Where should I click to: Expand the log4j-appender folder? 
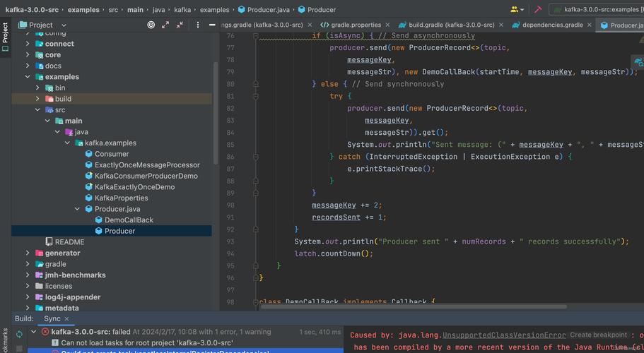click(x=28, y=297)
